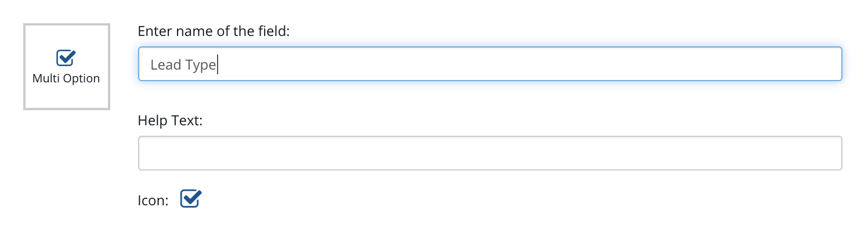Click the "Enter name of the field:" label

pos(214,31)
